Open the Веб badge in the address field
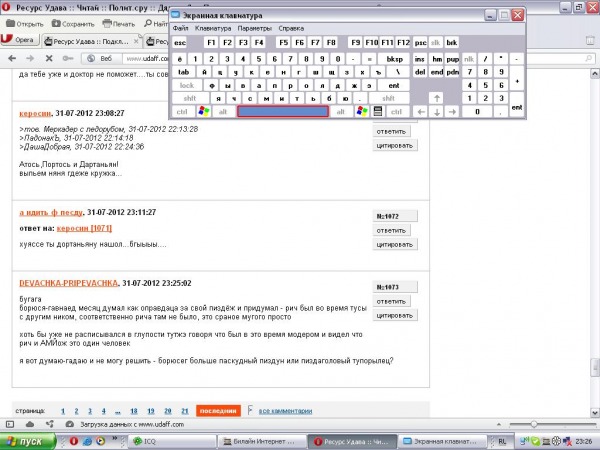 pos(100,58)
